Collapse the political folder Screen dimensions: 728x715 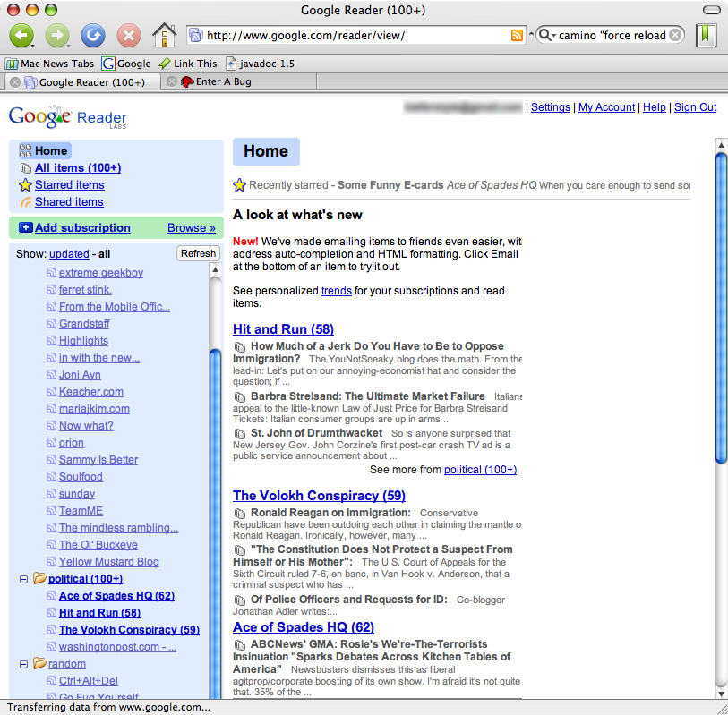point(23,579)
